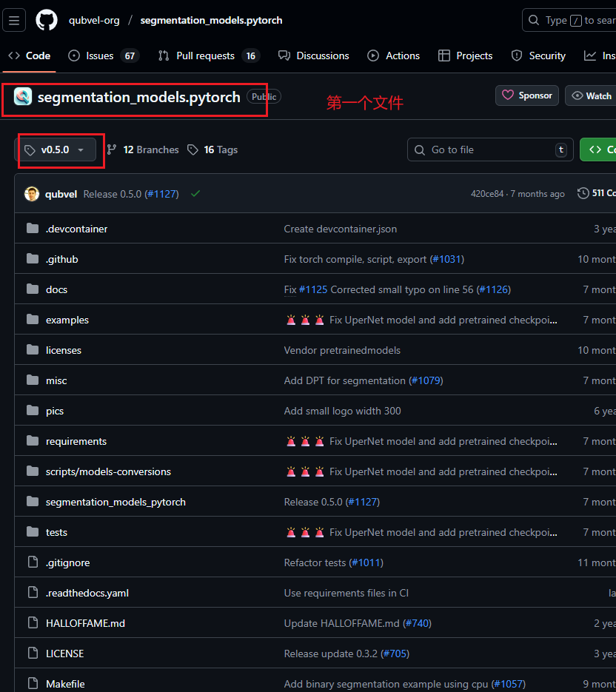Open commit hash 420ce84
The width and height of the screenshot is (616, 692).
pyautogui.click(x=487, y=194)
